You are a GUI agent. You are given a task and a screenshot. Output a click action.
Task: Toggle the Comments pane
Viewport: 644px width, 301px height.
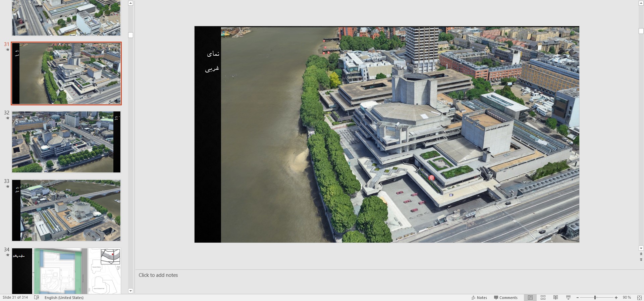click(505, 298)
